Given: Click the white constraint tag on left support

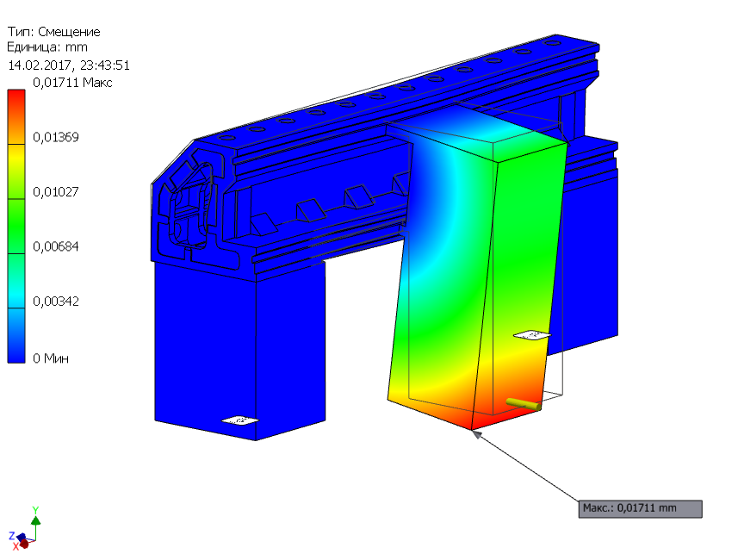Looking at the screenshot, I should pos(240,420).
